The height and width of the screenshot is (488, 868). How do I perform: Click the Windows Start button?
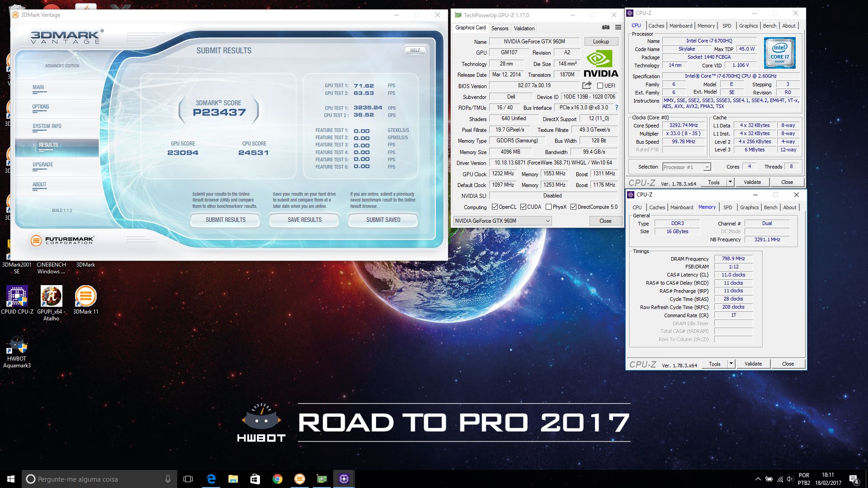11,479
